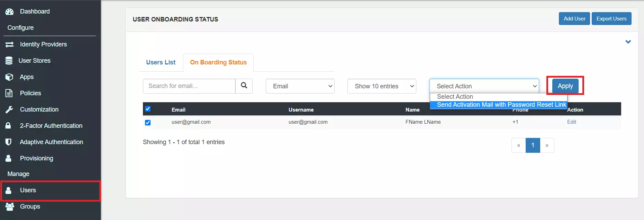Focus the Search for email input field
644x220 pixels.
pos(189,86)
